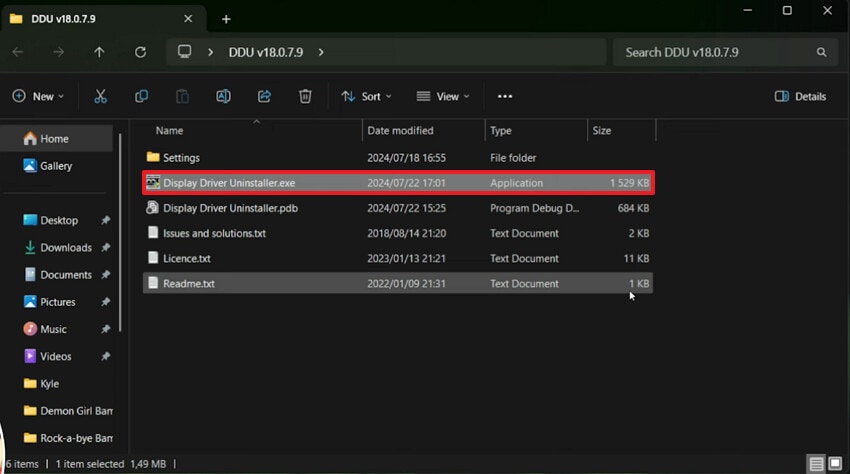Open Downloads in the navigation pane

click(x=59, y=247)
